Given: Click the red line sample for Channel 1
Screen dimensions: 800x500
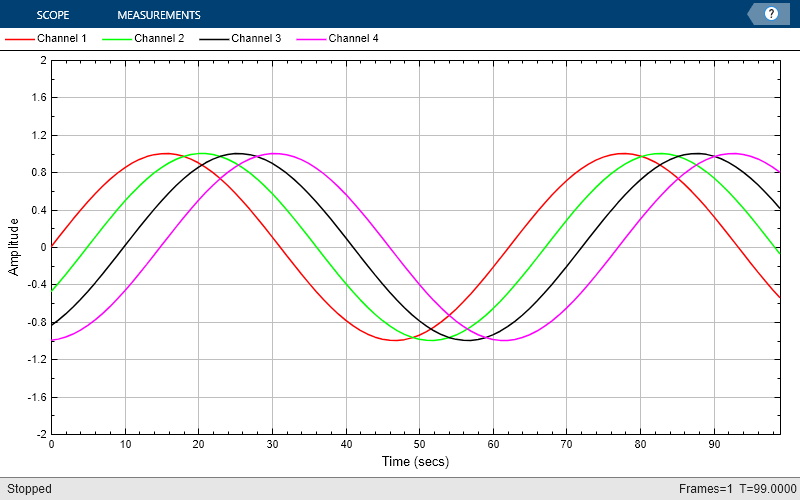Looking at the screenshot, I should [20, 39].
